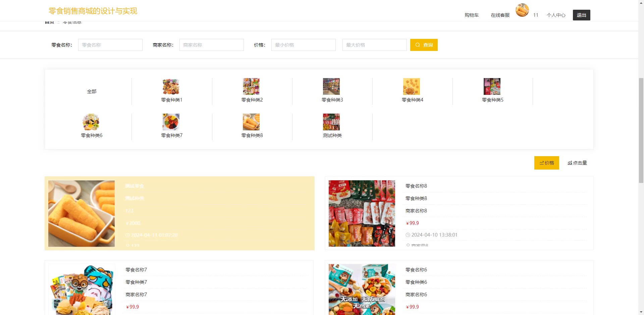This screenshot has height=315, width=644.
Task: Focus the 零食名称 input field
Action: point(110,45)
